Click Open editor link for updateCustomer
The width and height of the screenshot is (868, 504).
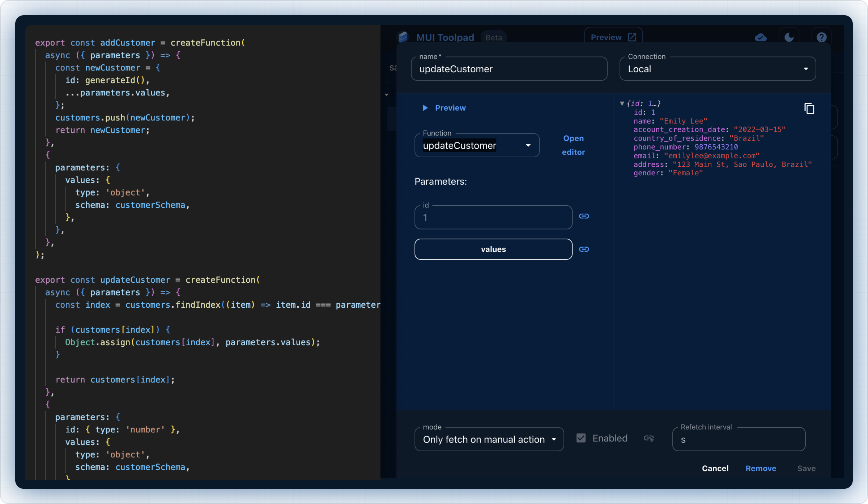(x=574, y=145)
